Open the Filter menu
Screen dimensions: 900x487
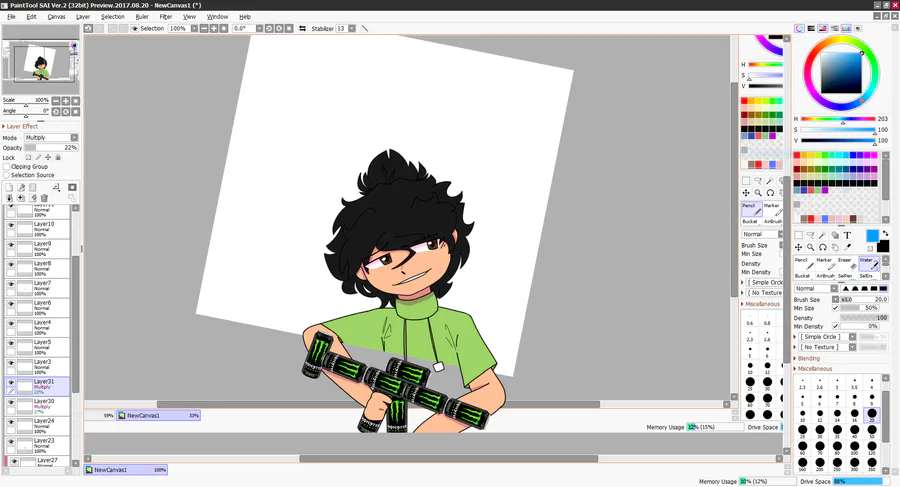166,17
